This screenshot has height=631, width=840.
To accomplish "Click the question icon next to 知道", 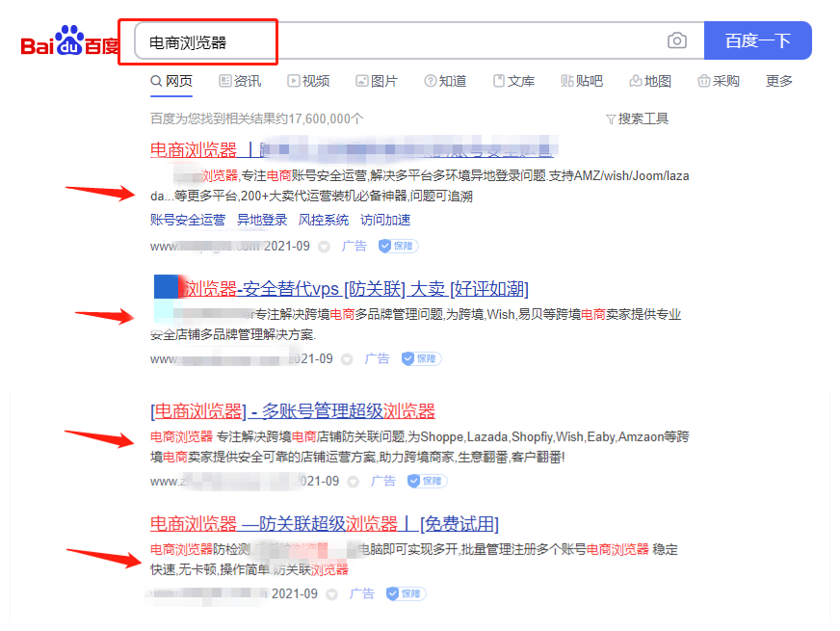I will pyautogui.click(x=428, y=81).
